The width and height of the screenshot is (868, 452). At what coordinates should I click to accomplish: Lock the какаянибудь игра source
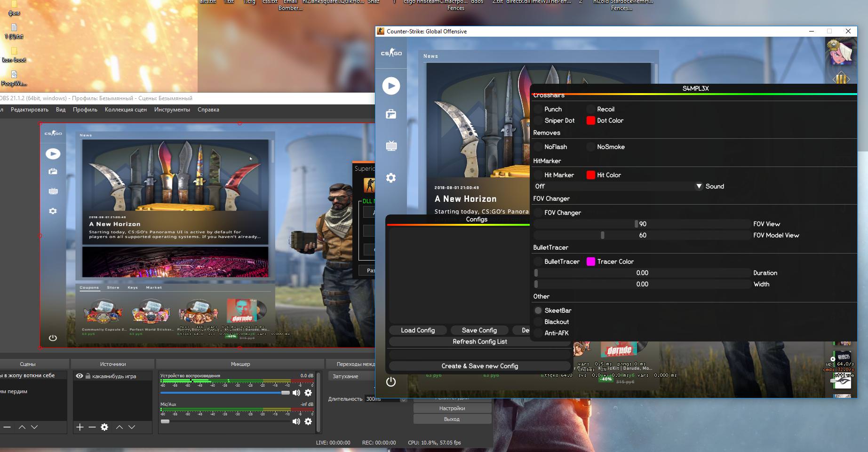(88, 376)
